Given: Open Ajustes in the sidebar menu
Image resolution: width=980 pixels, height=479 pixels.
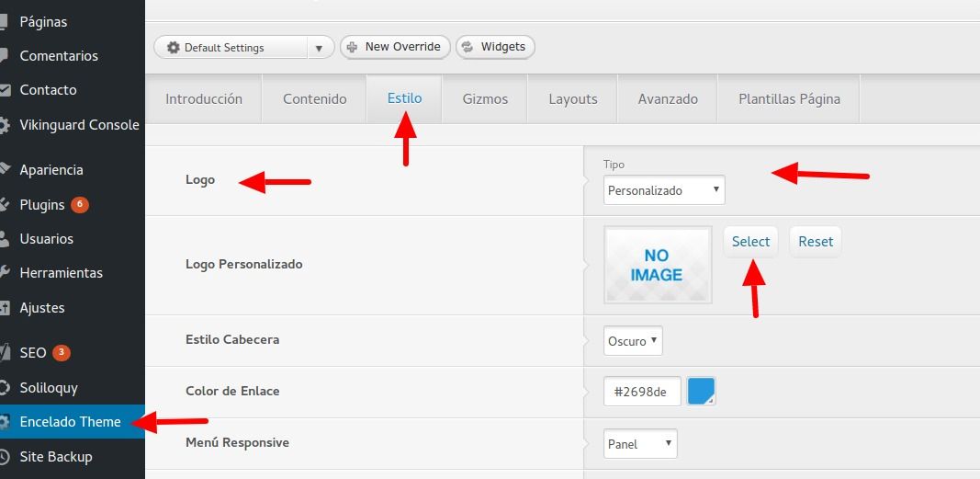Looking at the screenshot, I should pos(42,308).
